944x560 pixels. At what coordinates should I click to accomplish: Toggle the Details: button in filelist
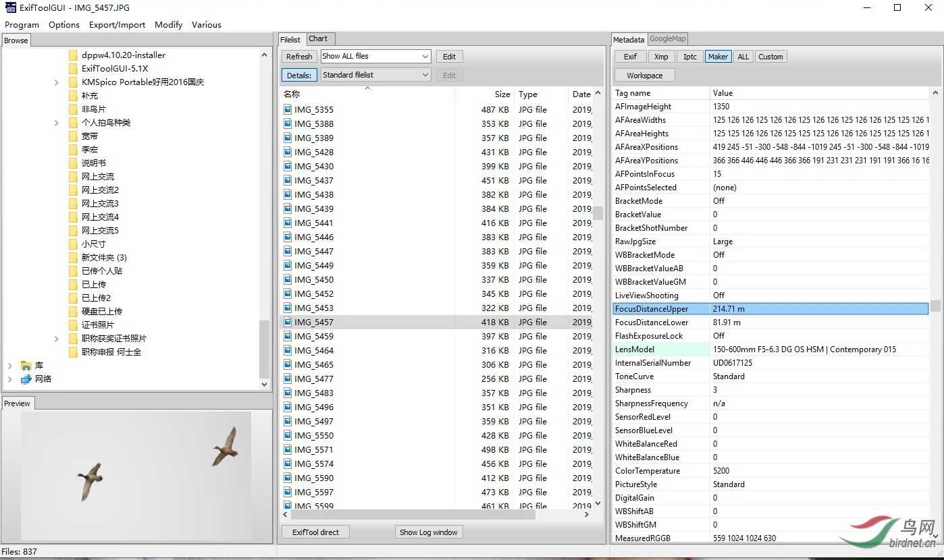click(x=298, y=75)
